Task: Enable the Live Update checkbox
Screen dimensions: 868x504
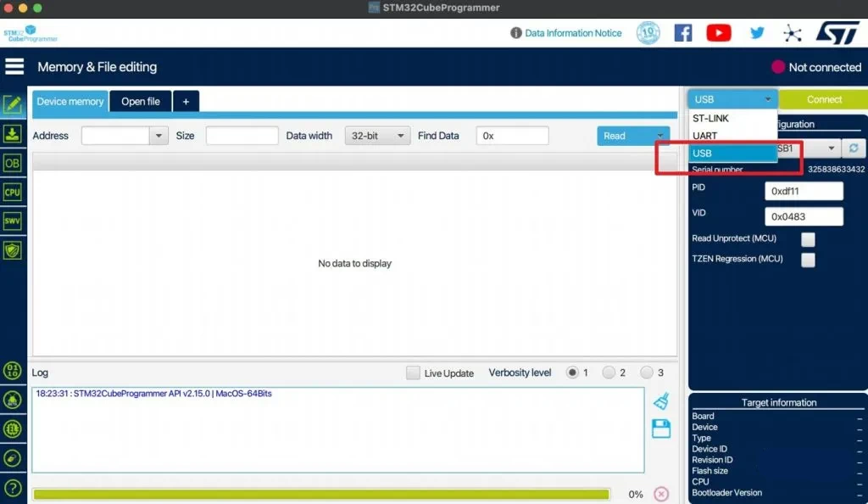Action: pyautogui.click(x=413, y=372)
